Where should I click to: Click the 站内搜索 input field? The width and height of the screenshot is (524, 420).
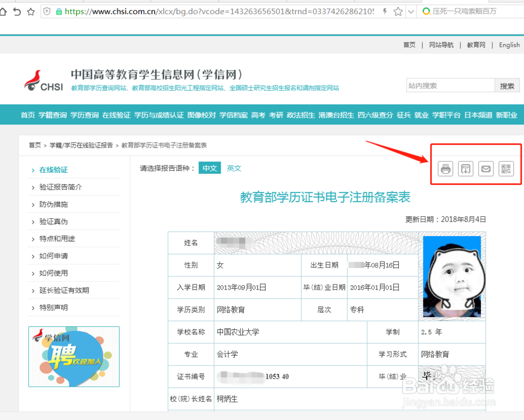coord(448,85)
